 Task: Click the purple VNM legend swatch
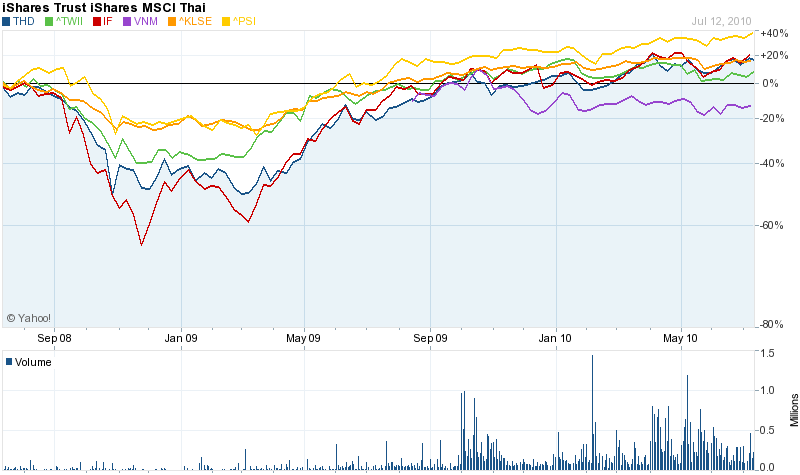[127, 21]
